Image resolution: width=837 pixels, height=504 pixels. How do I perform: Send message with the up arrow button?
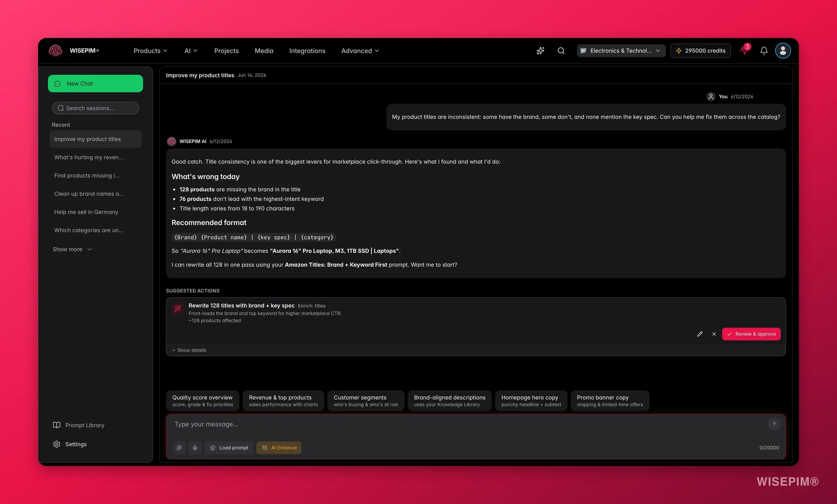click(774, 424)
